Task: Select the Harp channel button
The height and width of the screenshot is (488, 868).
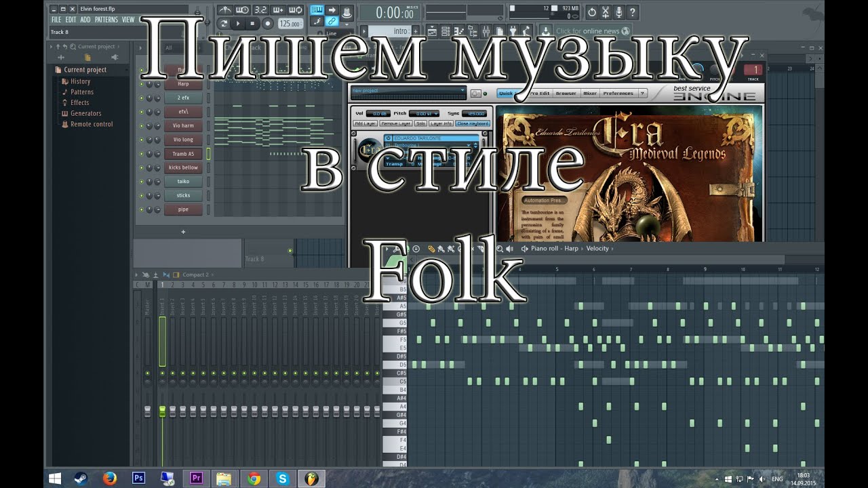Action: (183, 84)
